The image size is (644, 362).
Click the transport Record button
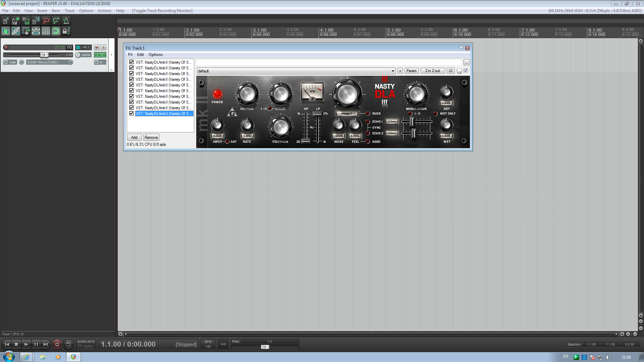(x=57, y=344)
